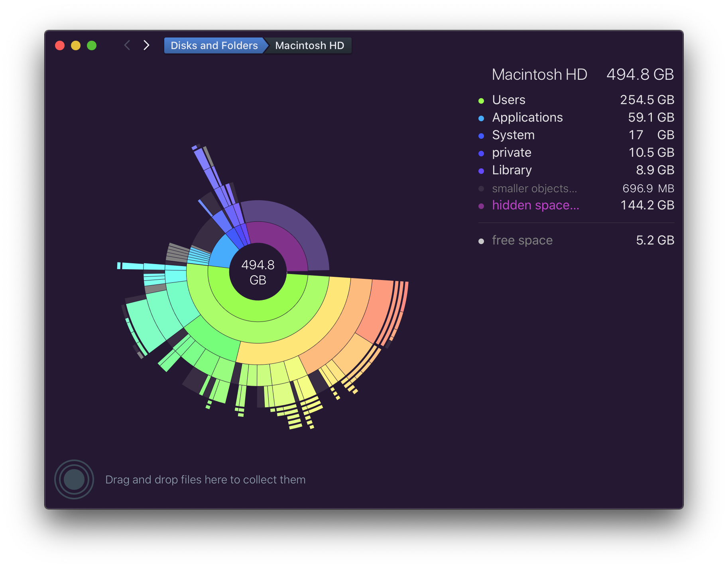Click the hidden space link

click(x=535, y=205)
